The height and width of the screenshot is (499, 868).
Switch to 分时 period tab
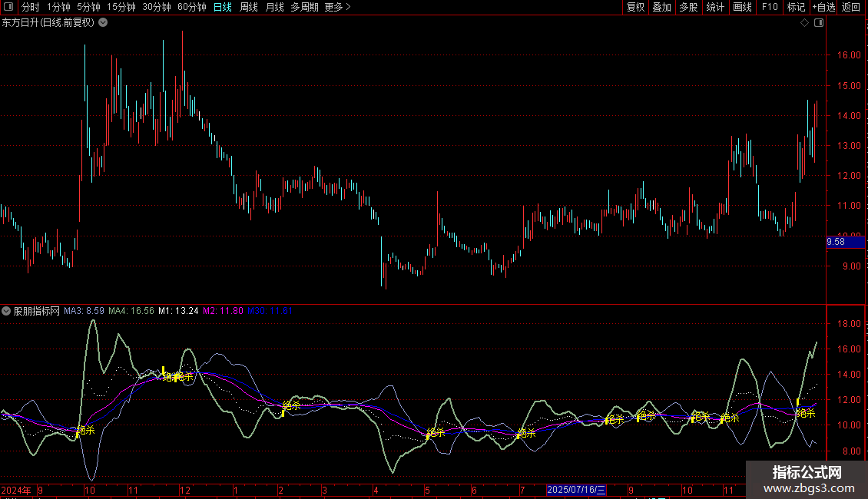[31, 7]
